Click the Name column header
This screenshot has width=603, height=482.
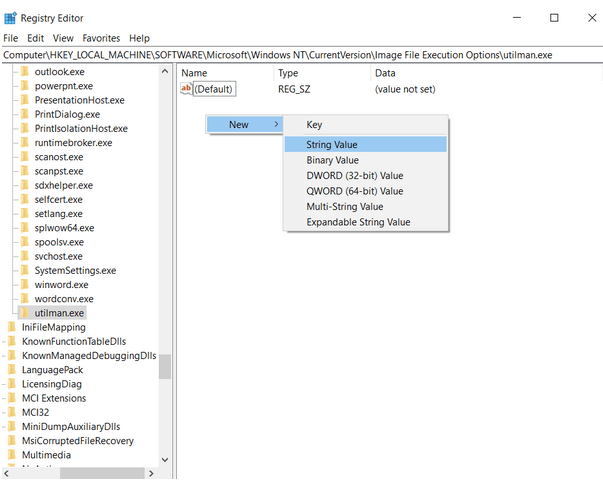pyautogui.click(x=226, y=73)
